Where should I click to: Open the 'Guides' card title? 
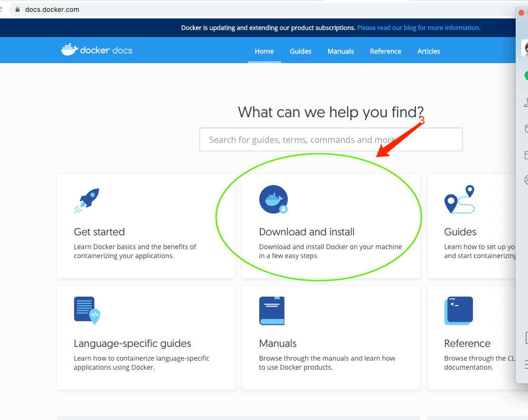[460, 232]
